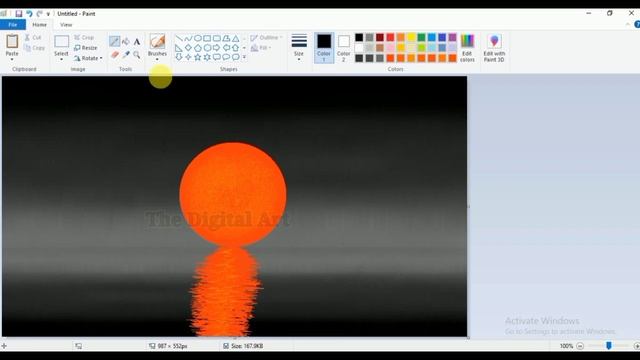
Task: Click the zoom out minus button
Action: [580, 346]
